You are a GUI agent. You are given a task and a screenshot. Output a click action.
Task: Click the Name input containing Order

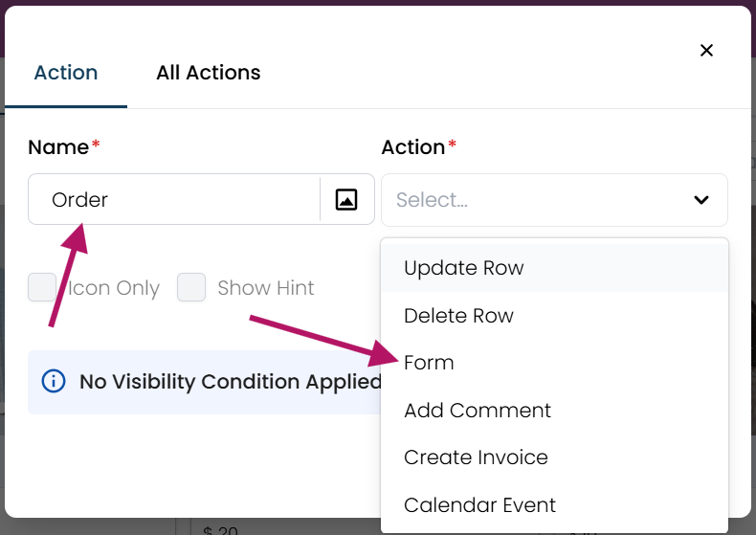click(172, 200)
